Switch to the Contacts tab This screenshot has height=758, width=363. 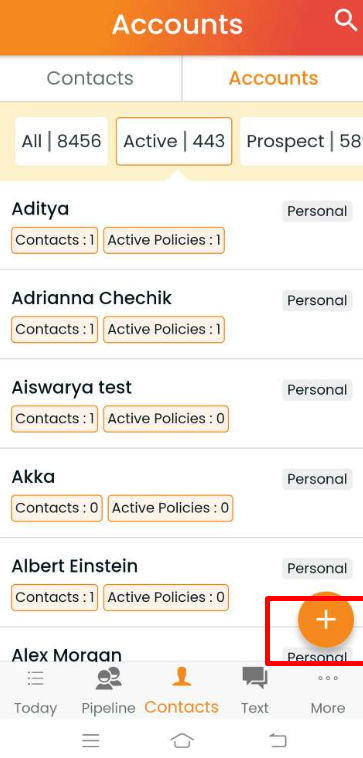coord(90,78)
